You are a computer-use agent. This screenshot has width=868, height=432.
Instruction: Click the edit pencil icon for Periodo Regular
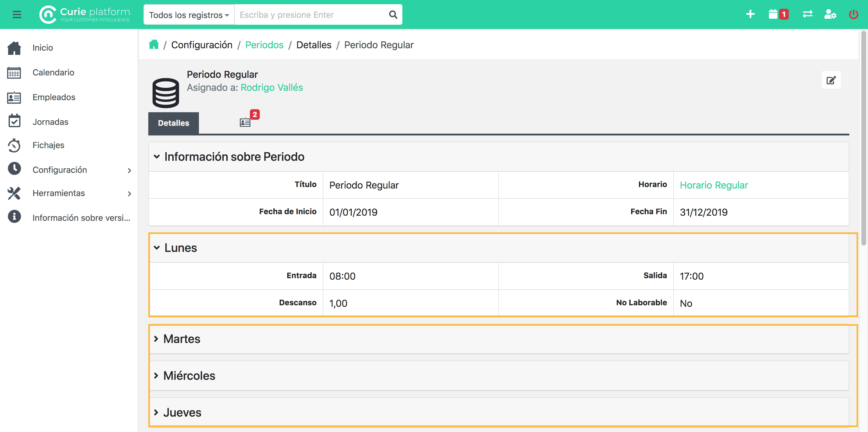click(831, 80)
